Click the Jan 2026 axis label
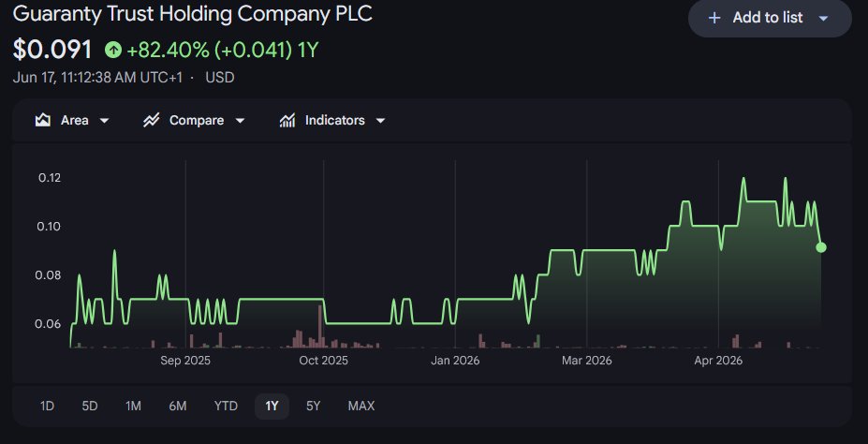 coord(455,361)
